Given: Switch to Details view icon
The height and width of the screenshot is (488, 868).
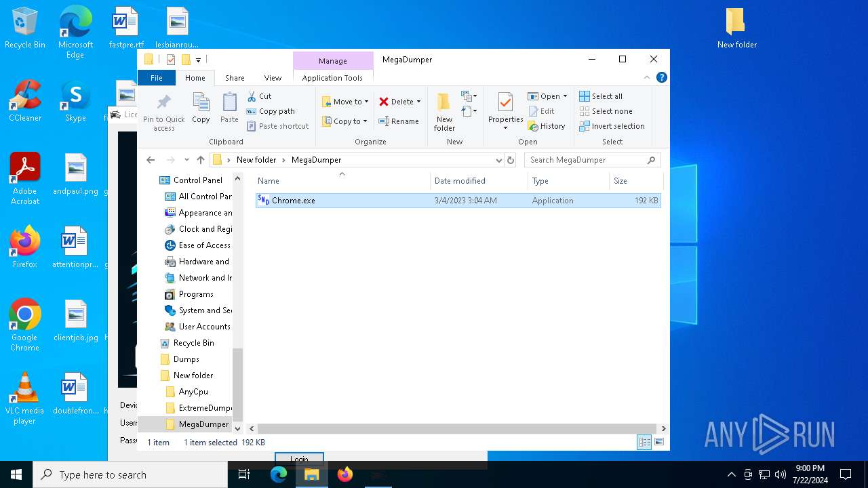Looking at the screenshot, I should (x=644, y=443).
